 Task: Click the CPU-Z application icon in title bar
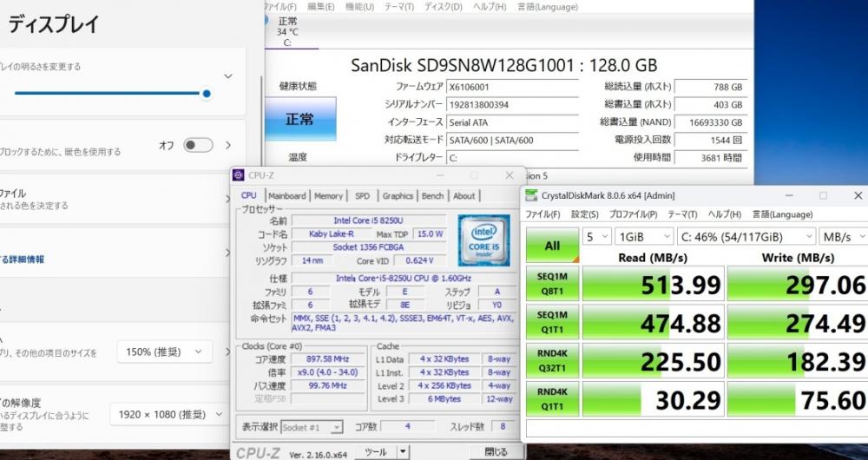tap(239, 175)
